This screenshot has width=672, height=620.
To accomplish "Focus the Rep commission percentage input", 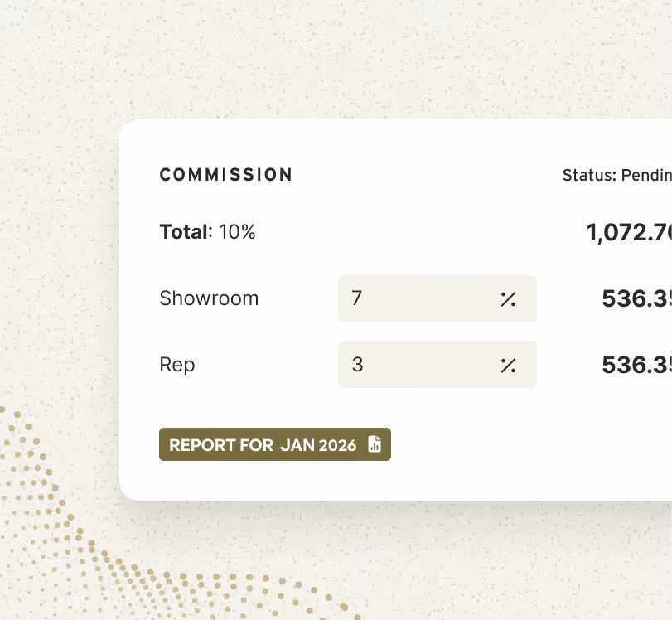I will [438, 365].
